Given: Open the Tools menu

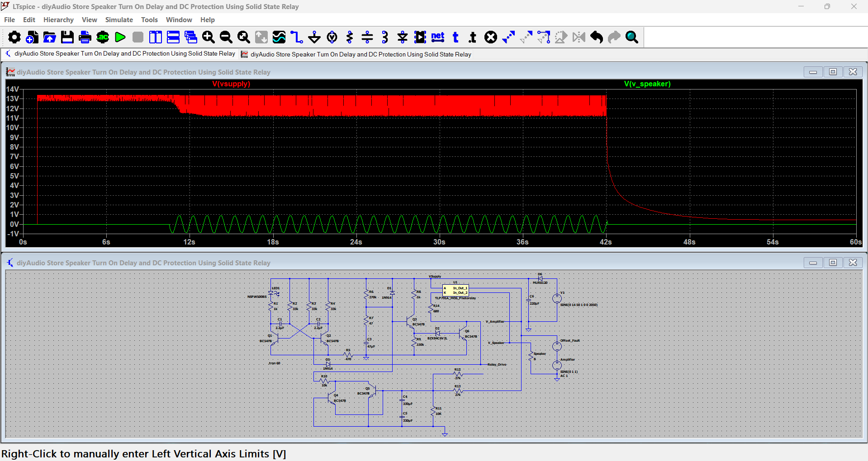Looking at the screenshot, I should [x=149, y=20].
